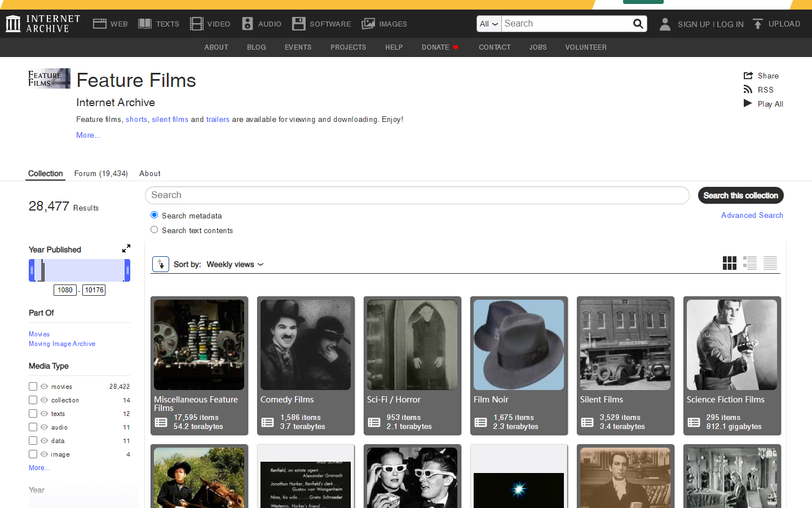Screen dimensions: 812x508
Task: Open the Web section icon
Action: pyautogui.click(x=100, y=24)
